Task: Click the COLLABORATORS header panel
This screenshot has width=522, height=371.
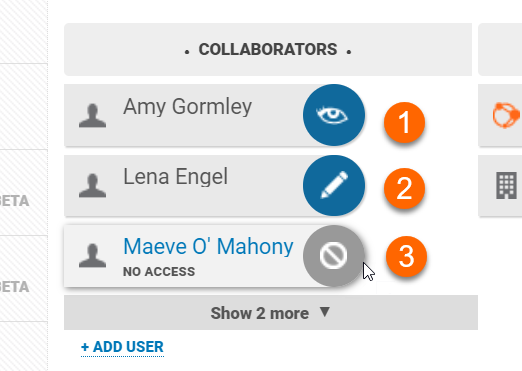Action: coord(268,49)
